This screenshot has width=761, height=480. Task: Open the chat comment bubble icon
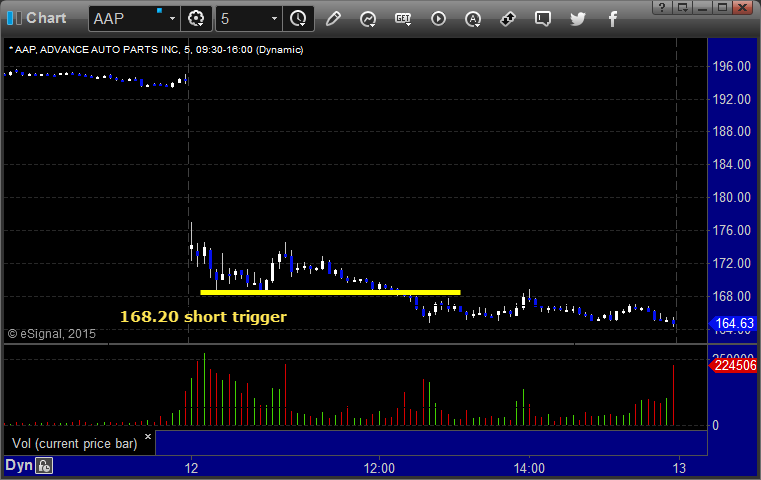(543, 19)
